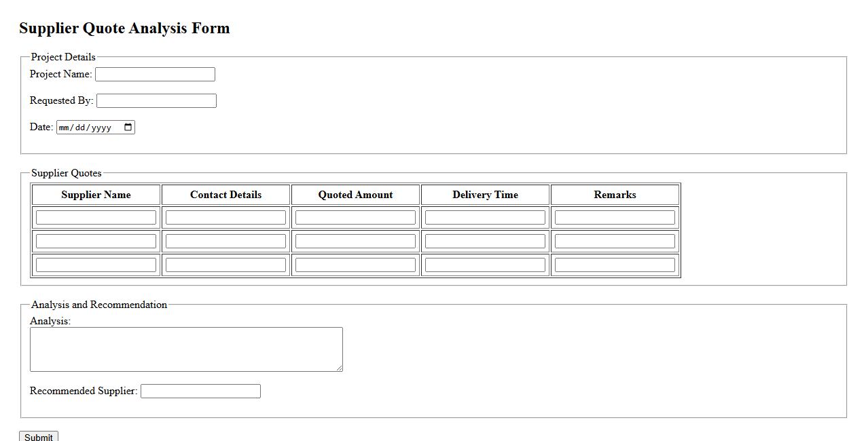
Task: Click second row Quoted Amount input
Action: click(x=355, y=241)
